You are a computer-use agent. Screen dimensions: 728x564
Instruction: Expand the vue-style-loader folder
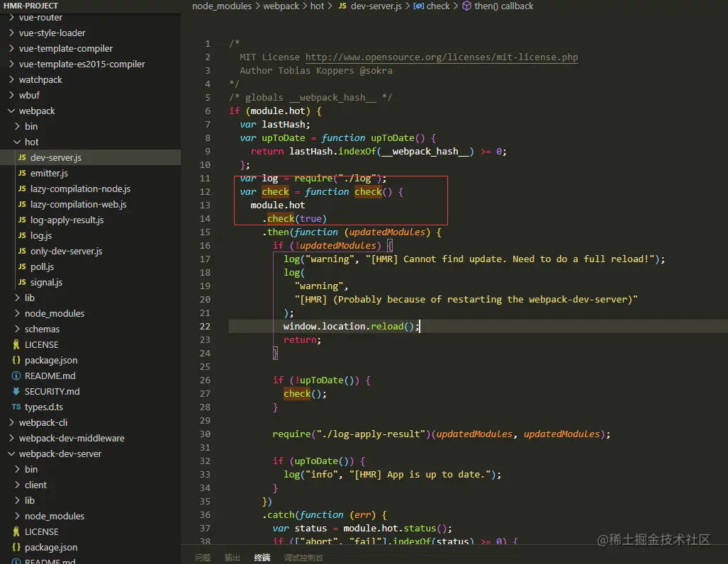11,33
